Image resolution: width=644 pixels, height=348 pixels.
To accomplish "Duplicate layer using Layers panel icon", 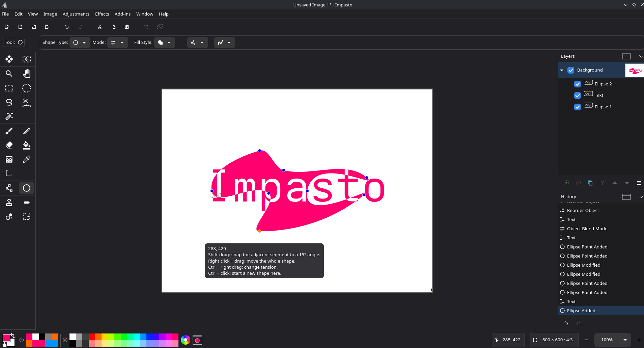I will pyautogui.click(x=590, y=183).
